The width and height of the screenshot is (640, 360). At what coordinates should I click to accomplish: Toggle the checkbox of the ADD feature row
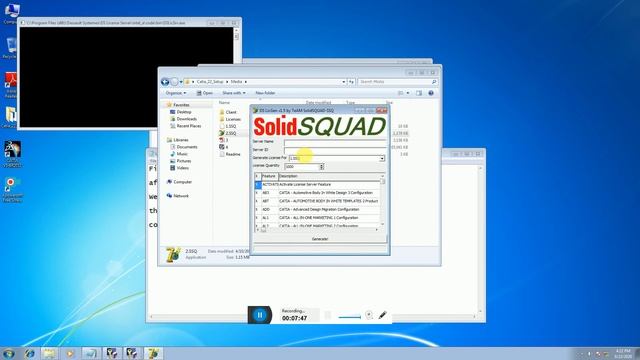(258, 209)
